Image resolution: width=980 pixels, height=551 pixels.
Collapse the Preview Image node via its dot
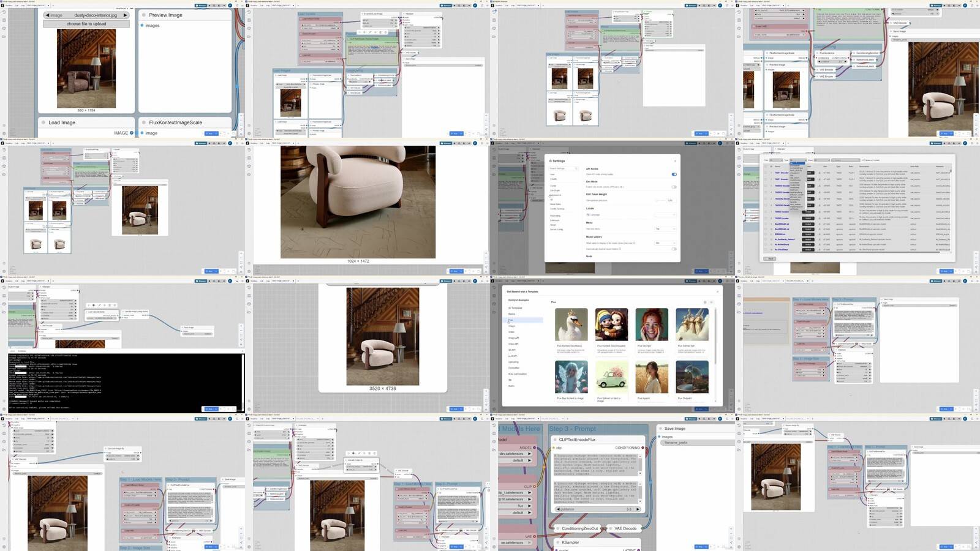point(144,15)
